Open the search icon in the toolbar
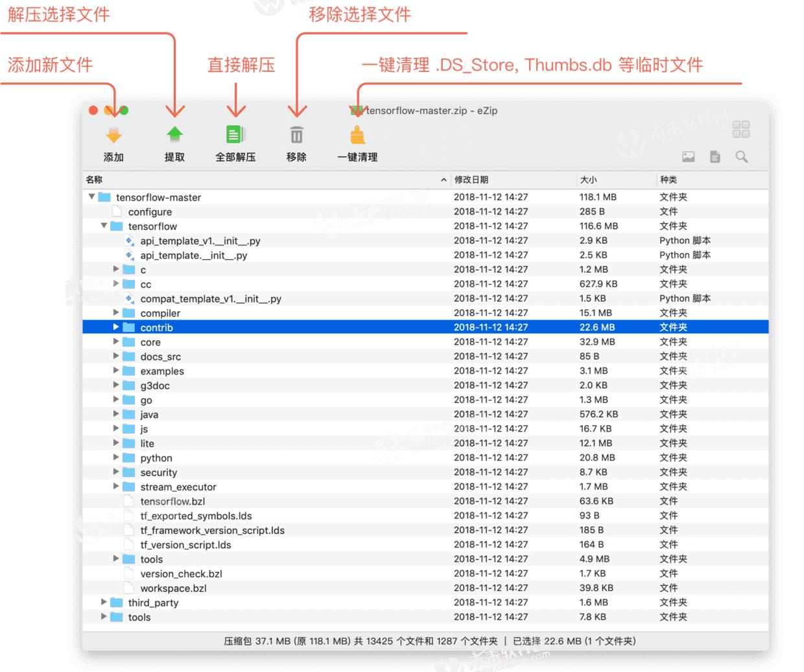This screenshot has height=672, width=804. click(x=742, y=157)
